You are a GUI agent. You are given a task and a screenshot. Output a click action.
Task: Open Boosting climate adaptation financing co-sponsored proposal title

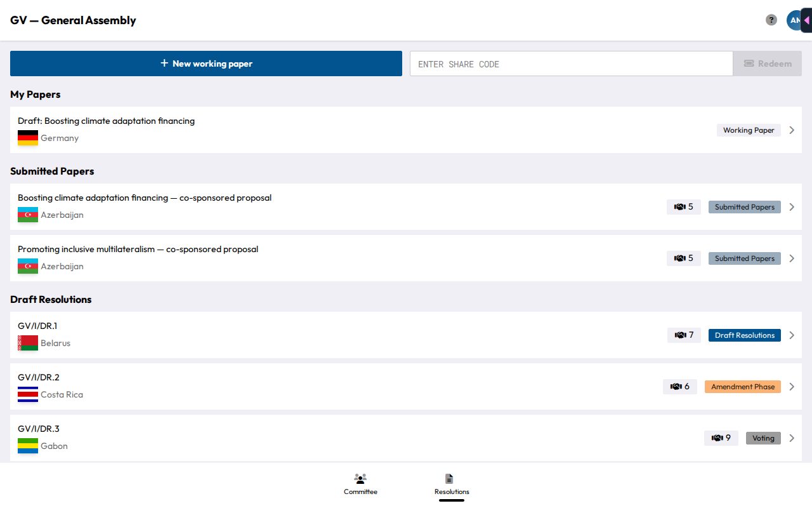click(x=145, y=197)
